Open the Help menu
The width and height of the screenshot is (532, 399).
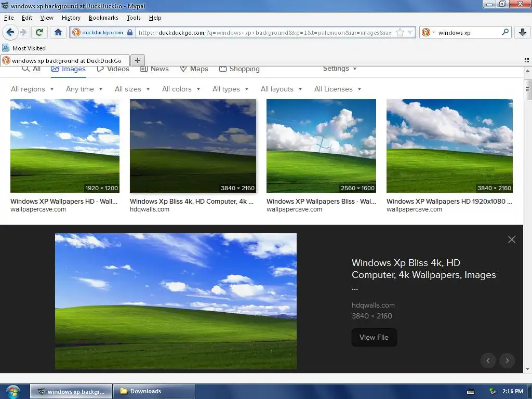(155, 18)
